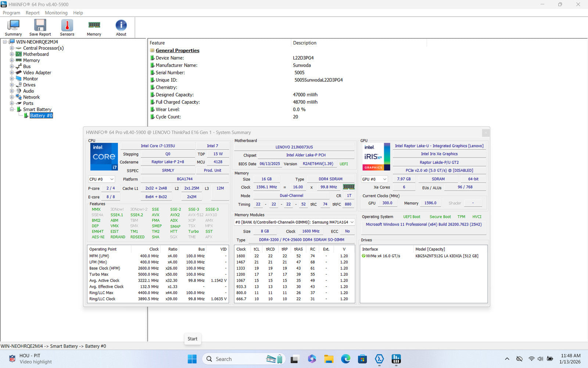Click the Intel Iris Xe graphics logo

376,157
